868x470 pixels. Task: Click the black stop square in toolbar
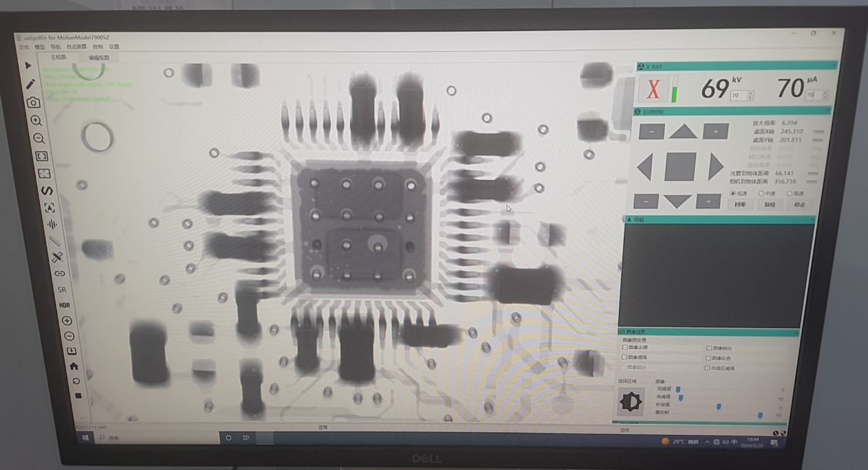click(78, 396)
